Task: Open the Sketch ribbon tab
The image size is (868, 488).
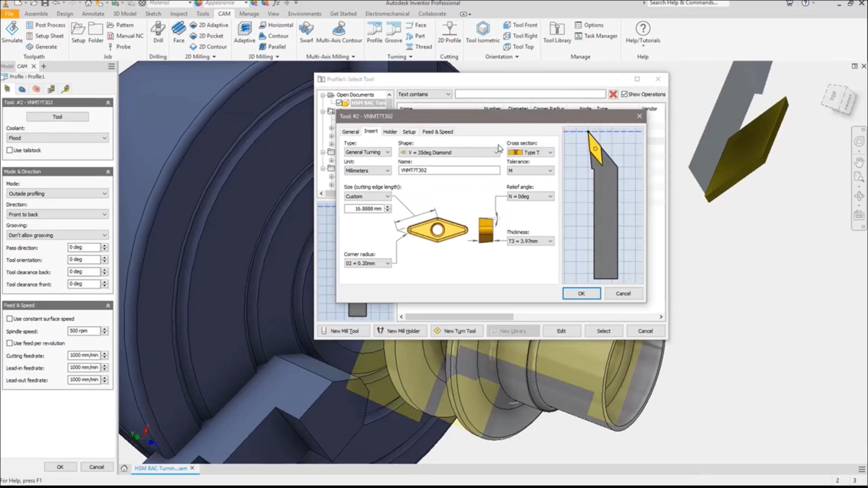Action: click(x=153, y=14)
